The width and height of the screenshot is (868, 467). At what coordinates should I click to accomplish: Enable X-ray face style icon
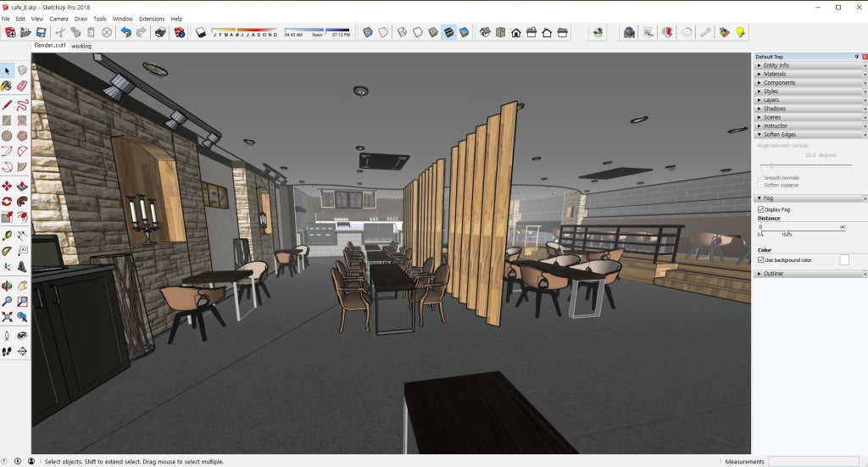point(368,33)
